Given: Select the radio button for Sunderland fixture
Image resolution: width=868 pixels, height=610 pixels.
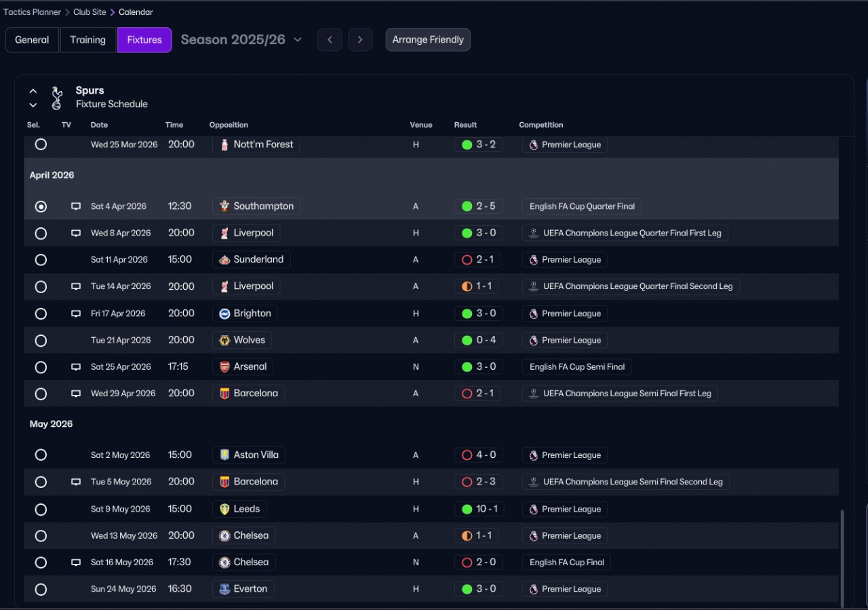Looking at the screenshot, I should (x=41, y=260).
